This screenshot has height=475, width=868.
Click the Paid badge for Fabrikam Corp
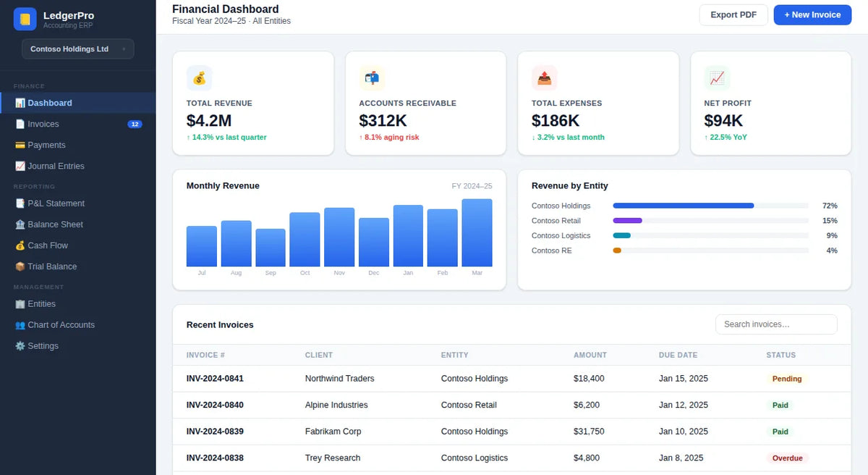(780, 432)
